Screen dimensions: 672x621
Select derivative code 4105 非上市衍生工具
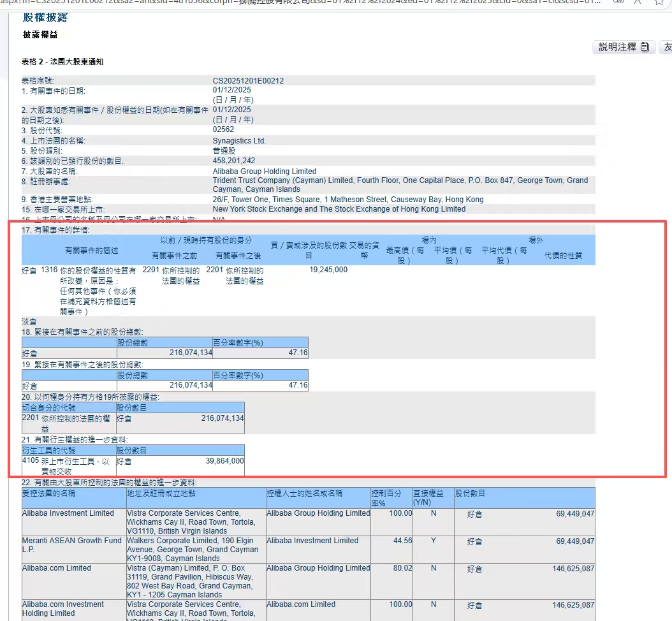coord(66,466)
